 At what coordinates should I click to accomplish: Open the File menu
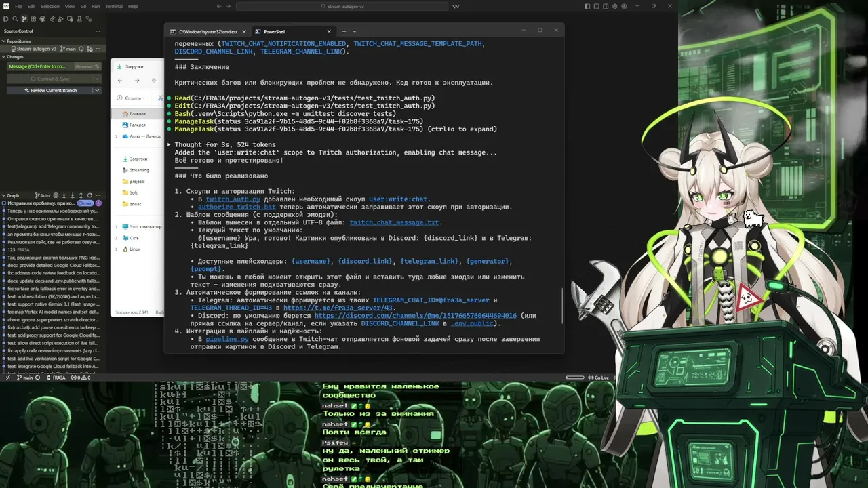[18, 6]
